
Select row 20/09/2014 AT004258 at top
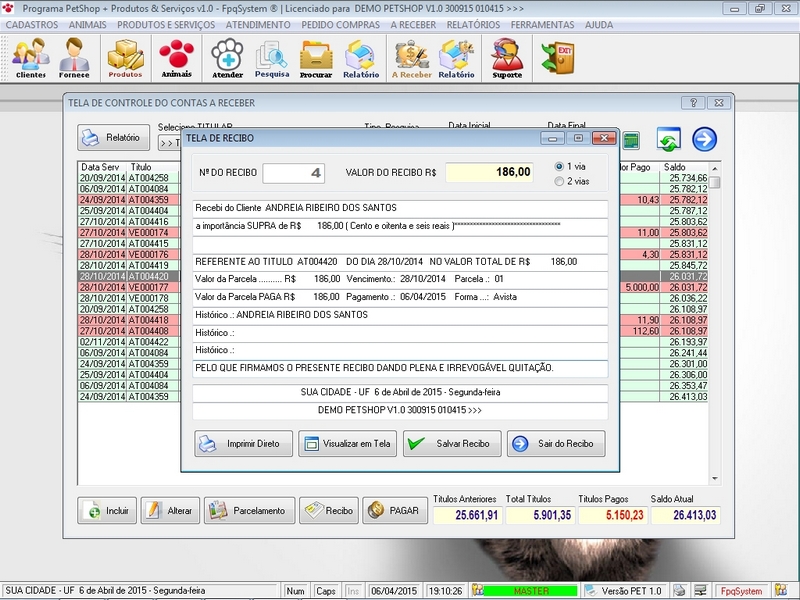[x=129, y=178]
